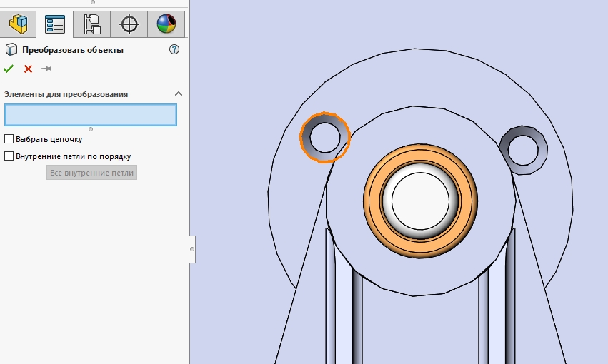Open the DisplayManager color sphere tab
The image size is (608, 364).
tap(166, 24)
